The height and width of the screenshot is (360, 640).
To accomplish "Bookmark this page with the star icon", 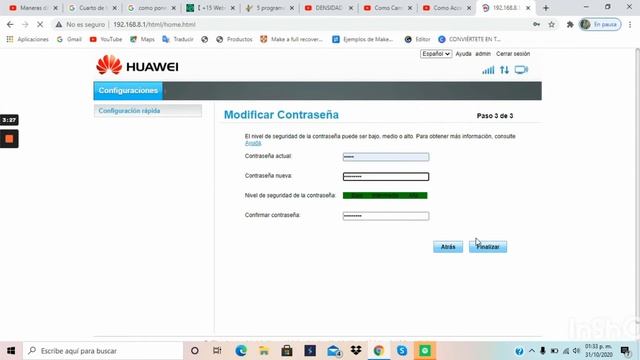I will click(x=551, y=24).
